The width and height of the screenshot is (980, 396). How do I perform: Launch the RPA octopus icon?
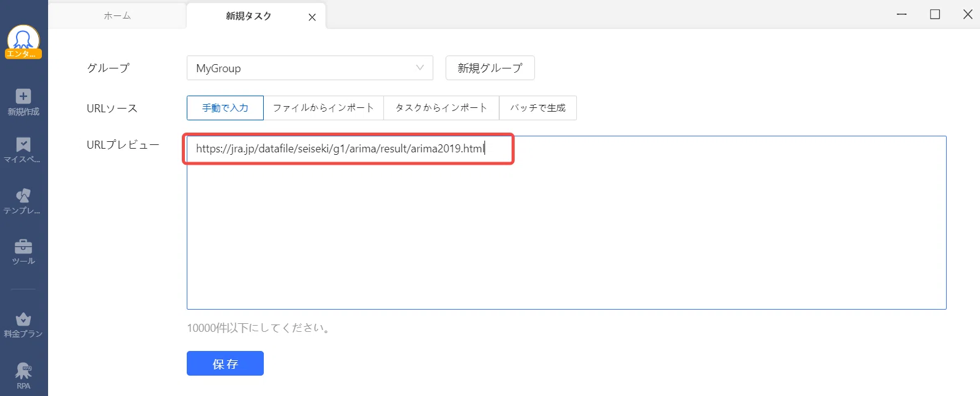pos(23,371)
